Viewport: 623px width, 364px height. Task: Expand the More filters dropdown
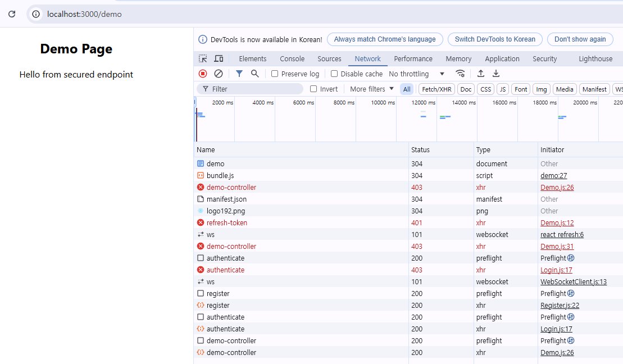tap(371, 89)
